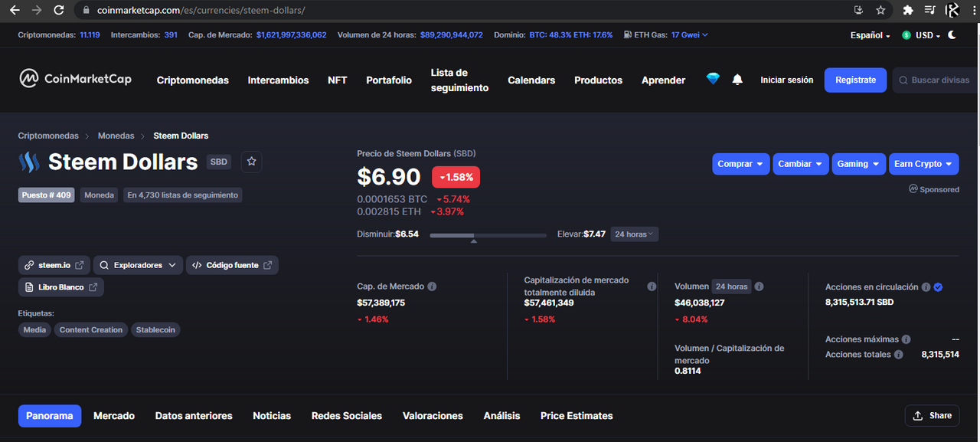The width and height of the screenshot is (980, 442).
Task: Click the CoinMarketCap logo
Action: 75,78
